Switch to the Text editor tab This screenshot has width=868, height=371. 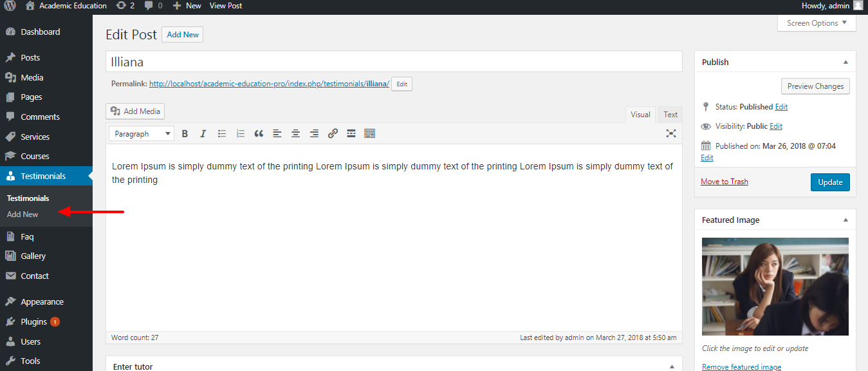[670, 115]
